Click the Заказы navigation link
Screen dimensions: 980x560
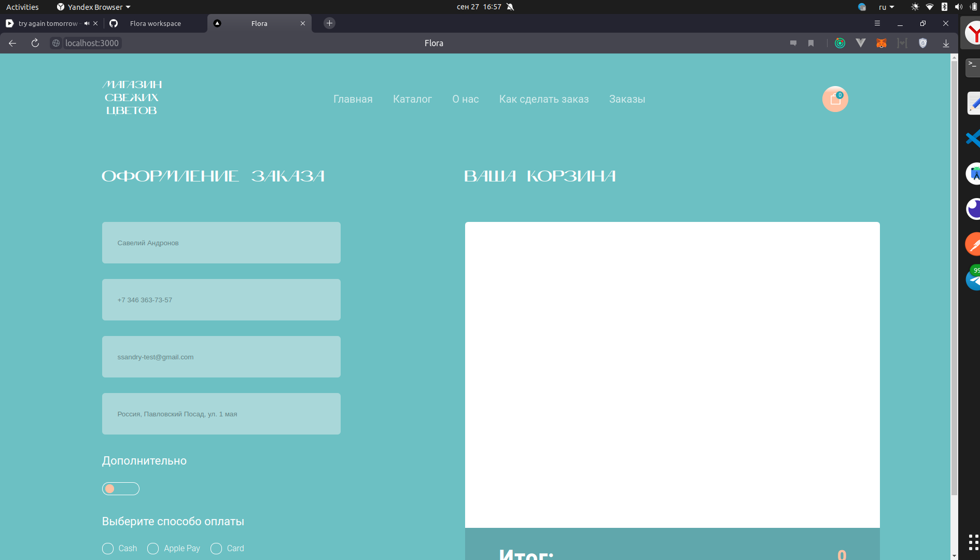[627, 99]
